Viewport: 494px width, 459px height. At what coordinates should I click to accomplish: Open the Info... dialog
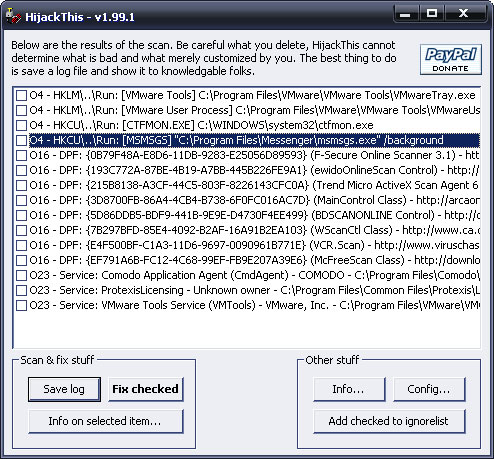pyautogui.click(x=349, y=389)
